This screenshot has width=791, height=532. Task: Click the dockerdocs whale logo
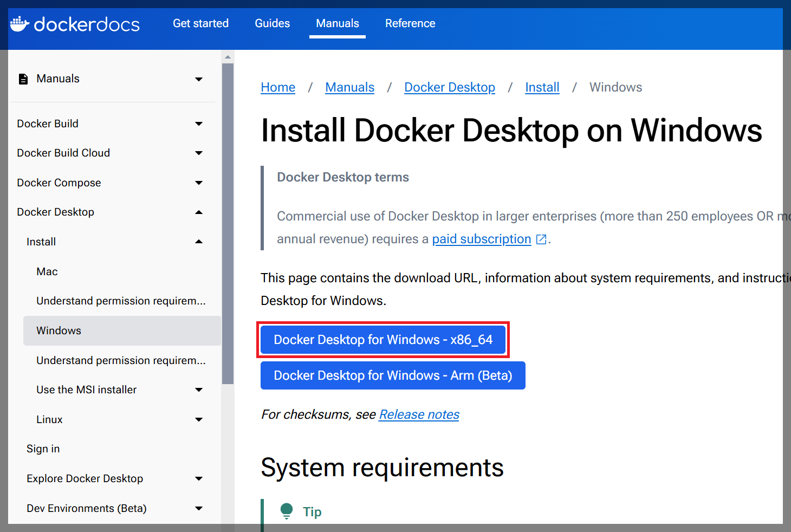click(x=20, y=23)
